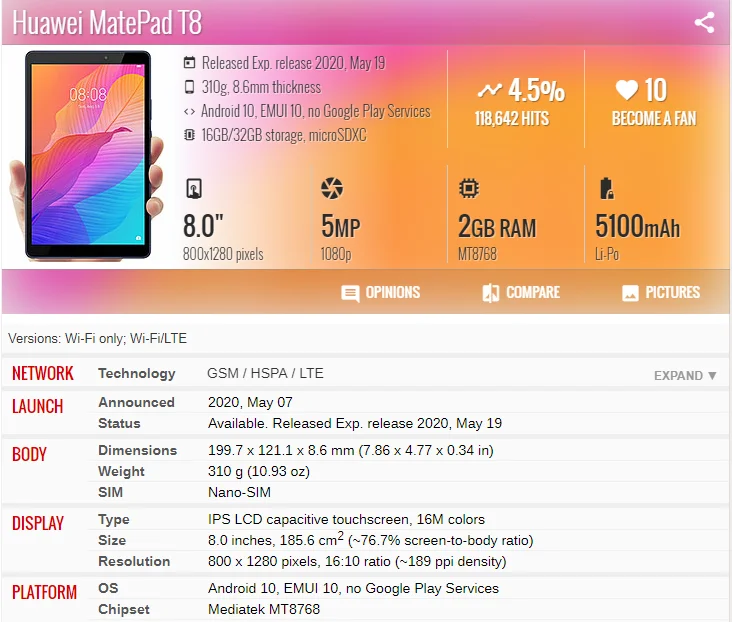Click the Huawei MatePad T8 title
732x622 pixels.
tap(107, 22)
